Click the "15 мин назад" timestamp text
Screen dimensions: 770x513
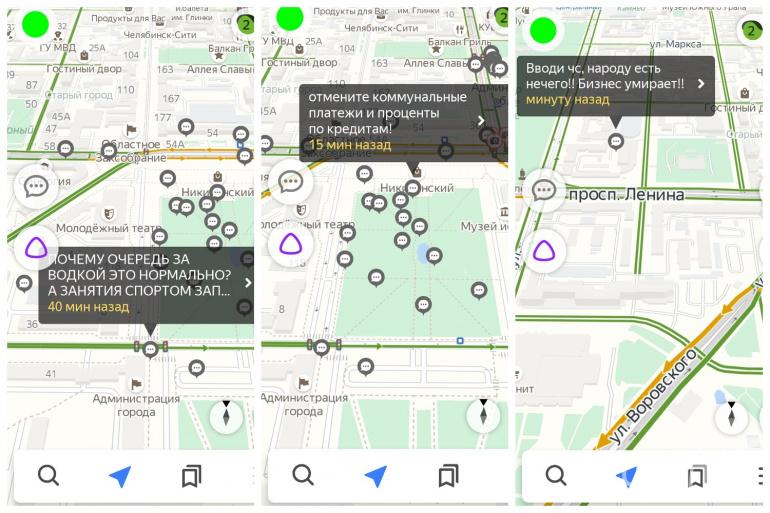point(349,145)
